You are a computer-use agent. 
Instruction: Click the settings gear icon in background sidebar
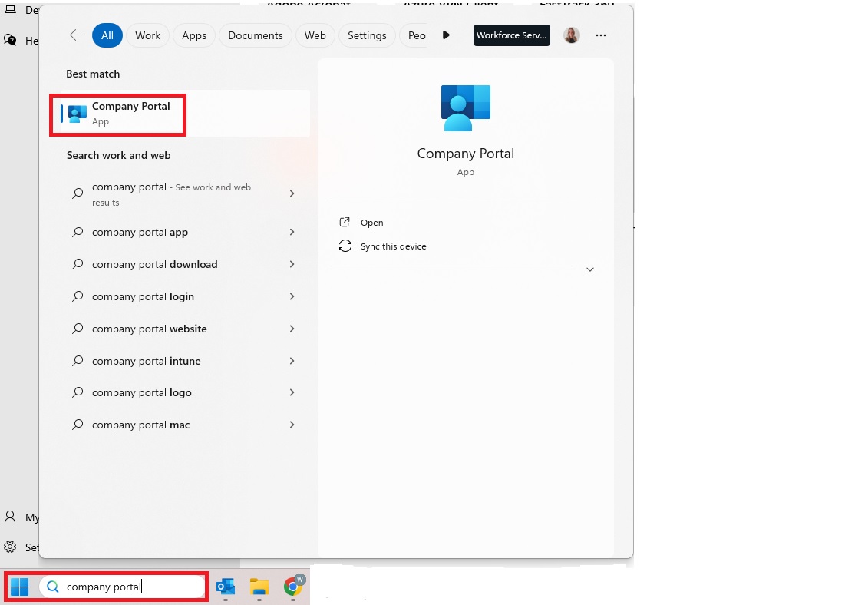point(10,547)
